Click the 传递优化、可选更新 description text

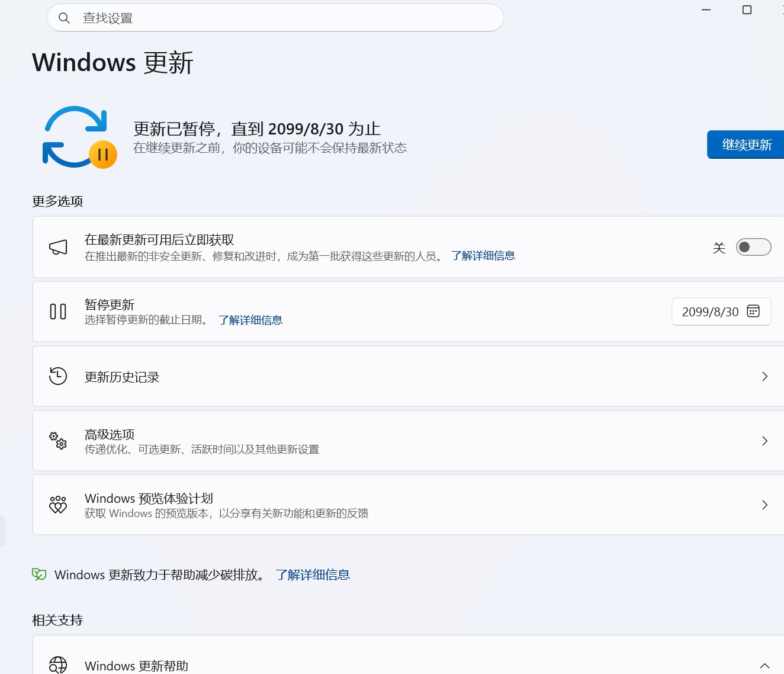(x=202, y=450)
